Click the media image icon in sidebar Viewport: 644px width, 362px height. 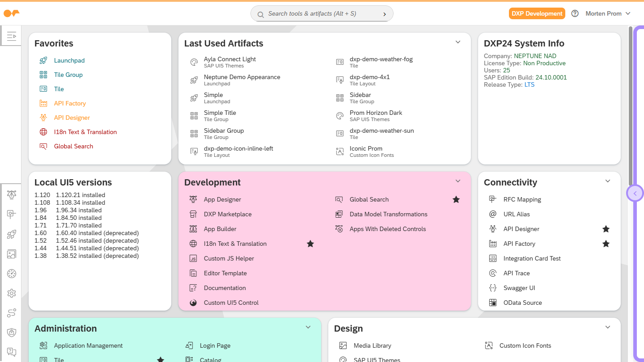[12, 254]
